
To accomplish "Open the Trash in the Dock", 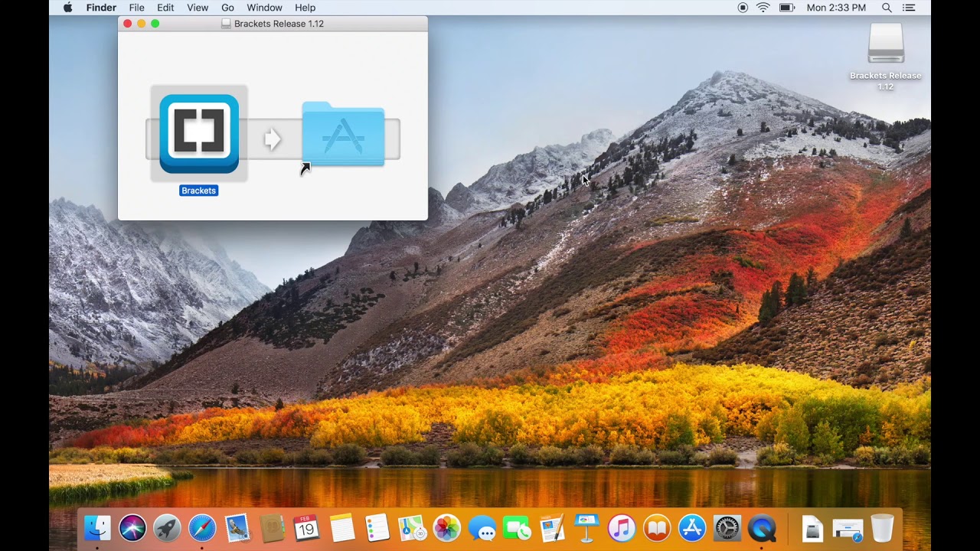I will point(882,528).
